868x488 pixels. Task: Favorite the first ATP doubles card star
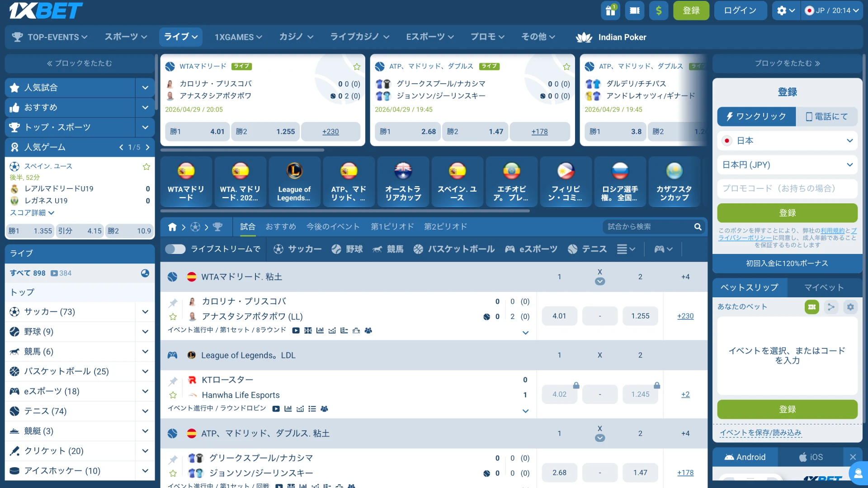566,67
